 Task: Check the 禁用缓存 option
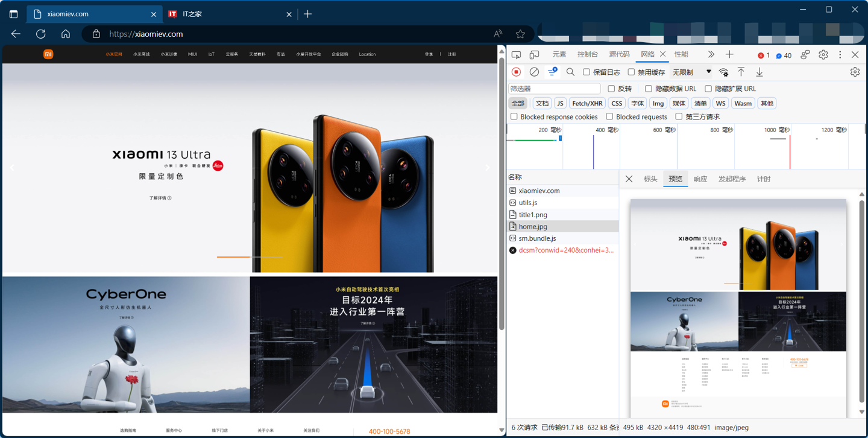click(x=632, y=72)
